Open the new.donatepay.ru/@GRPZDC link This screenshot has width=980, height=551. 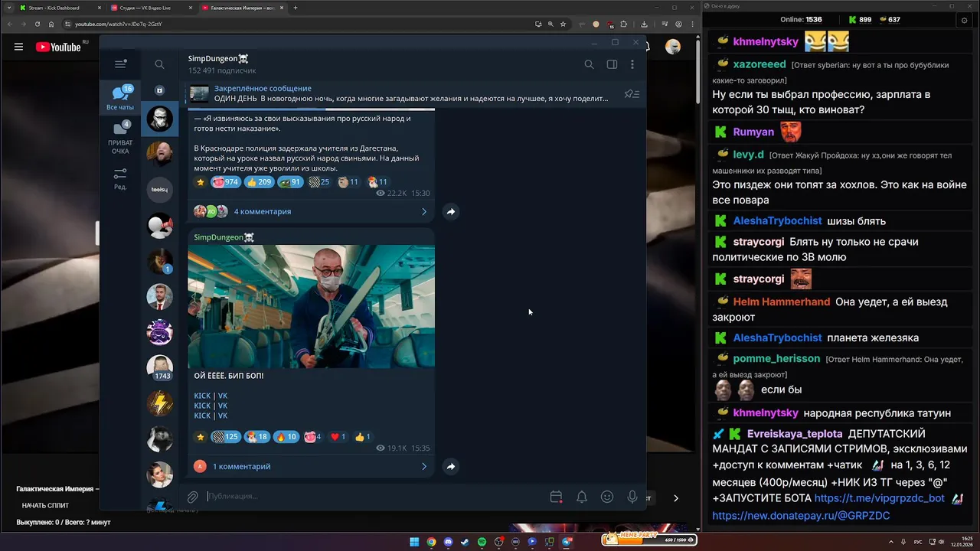pyautogui.click(x=801, y=516)
